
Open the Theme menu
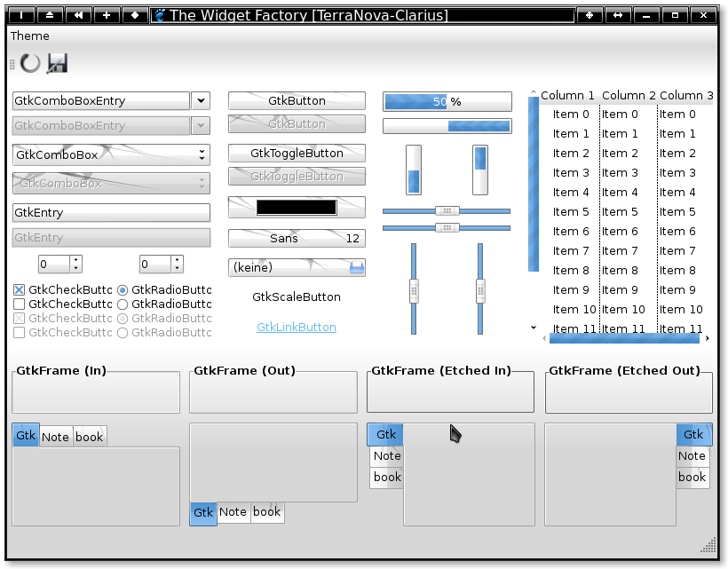point(29,36)
